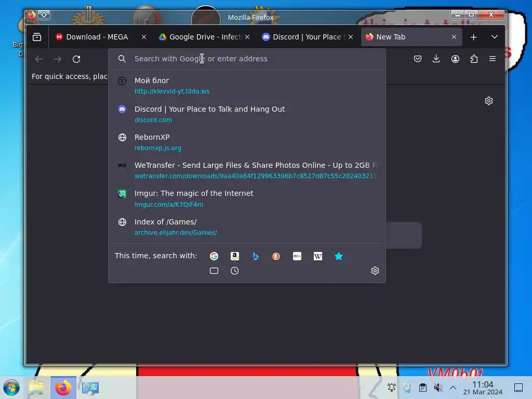This screenshot has height=399, width=532.
Task: Click the Firefox taskbar button
Action: (63, 388)
